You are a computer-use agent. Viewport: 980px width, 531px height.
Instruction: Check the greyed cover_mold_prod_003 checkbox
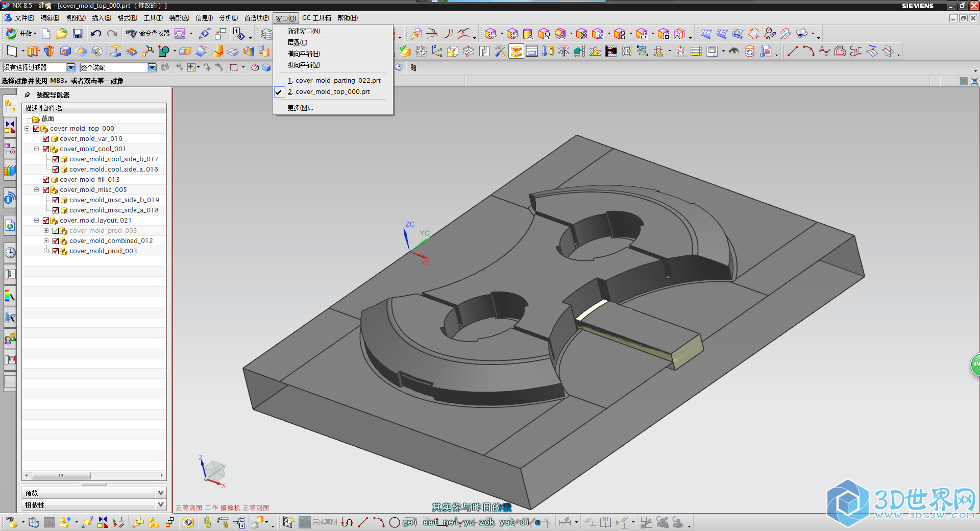56,231
